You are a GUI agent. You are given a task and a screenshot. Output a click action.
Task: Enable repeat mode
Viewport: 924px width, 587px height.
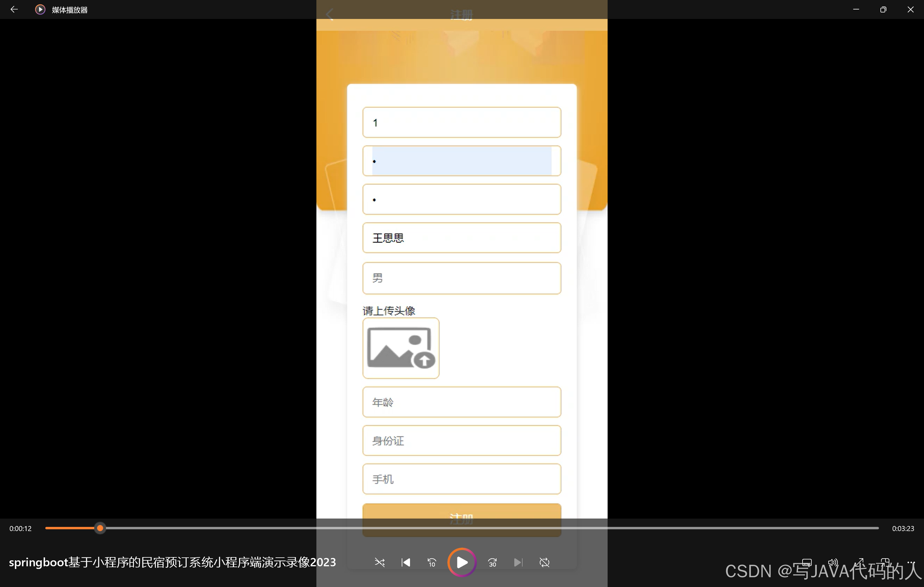point(545,562)
